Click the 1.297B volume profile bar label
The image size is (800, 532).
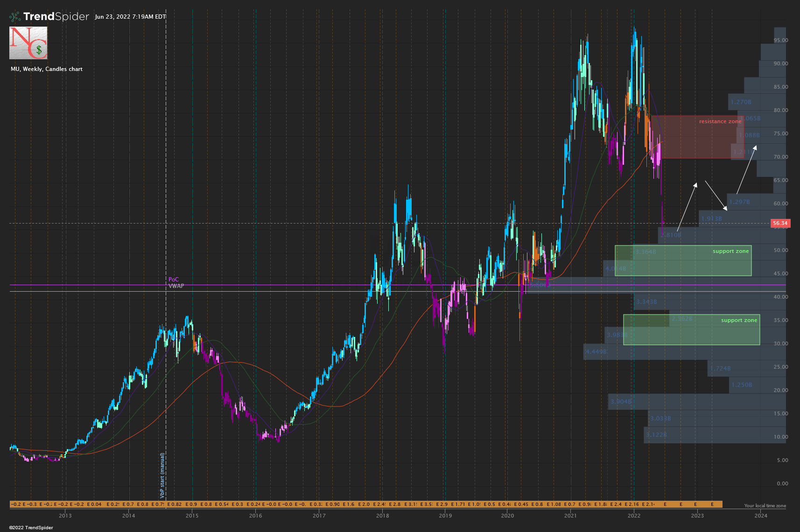pos(740,202)
